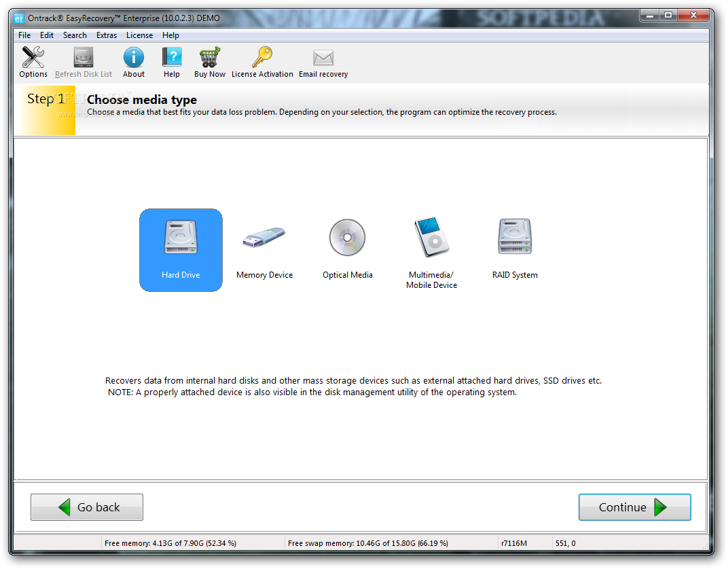The image size is (728, 569).
Task: Click the Free swap memory status entry
Action: click(x=367, y=543)
